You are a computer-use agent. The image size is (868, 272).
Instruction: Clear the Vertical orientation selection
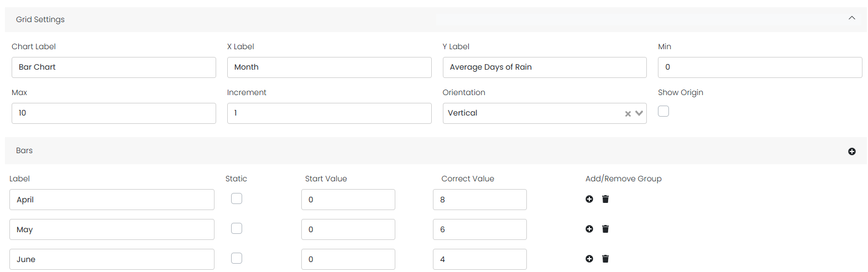[x=628, y=114]
